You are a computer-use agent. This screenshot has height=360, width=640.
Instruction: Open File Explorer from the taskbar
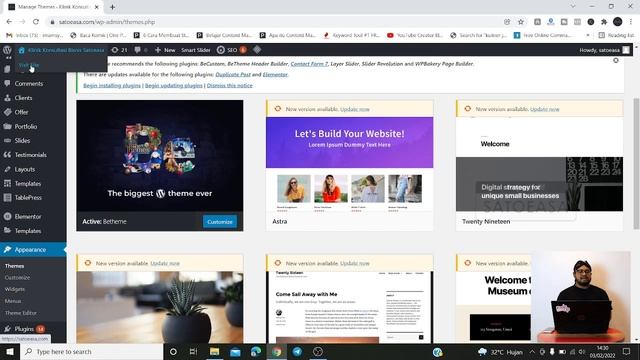pos(214,351)
